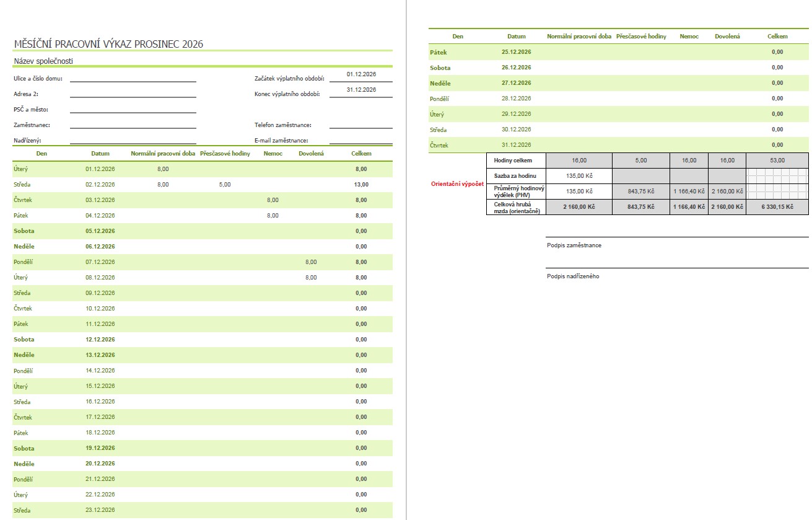Click the Hodiny celkem total 53,00 cell
Viewport: 812px width, 520px height.
click(x=777, y=160)
